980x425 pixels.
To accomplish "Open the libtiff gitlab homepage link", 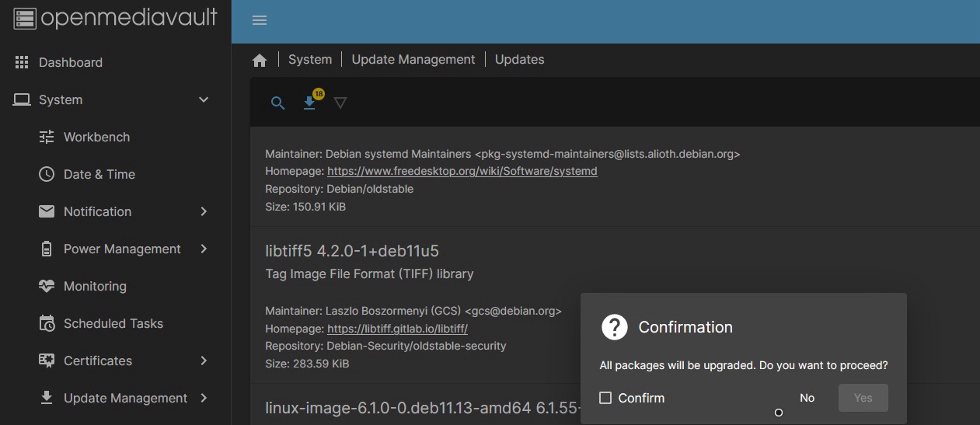I will pos(397,329).
